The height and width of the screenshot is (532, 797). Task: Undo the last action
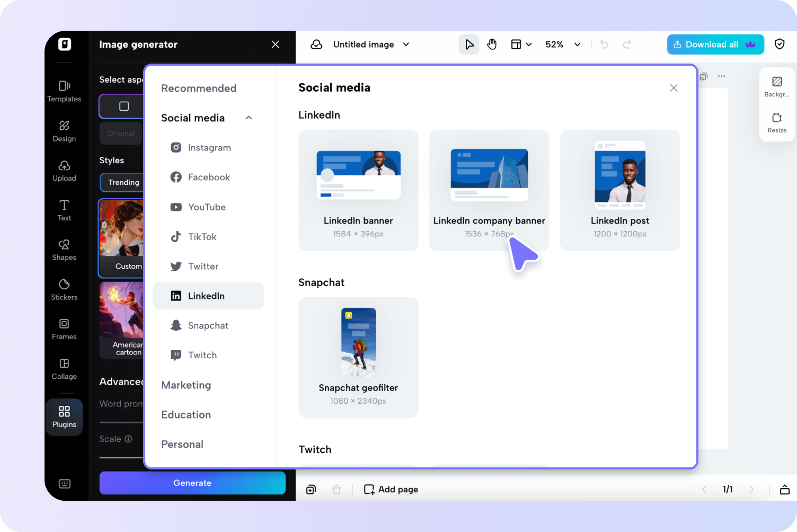pos(604,45)
